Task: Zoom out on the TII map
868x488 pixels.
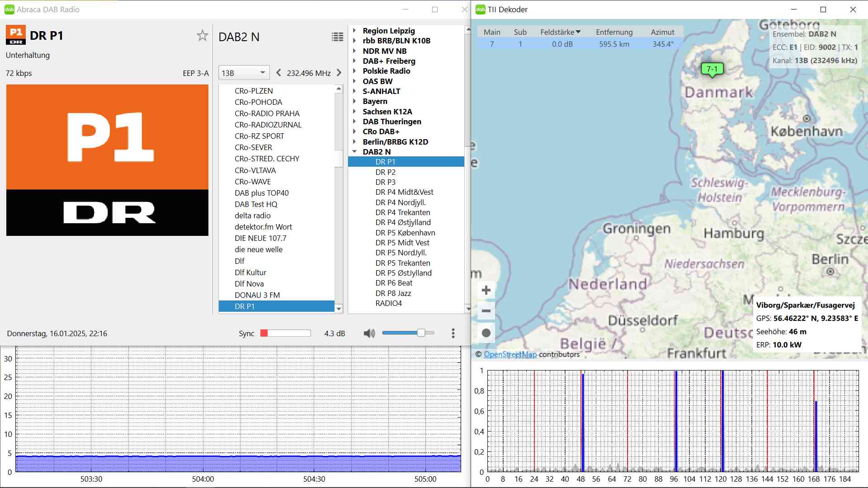Action: [x=486, y=311]
